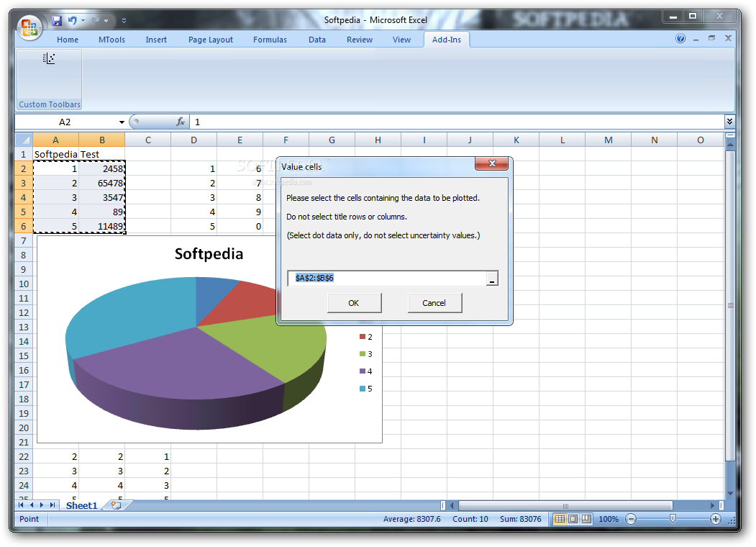Go to the next sheet tab arrow
The image size is (756, 547).
click(x=42, y=505)
